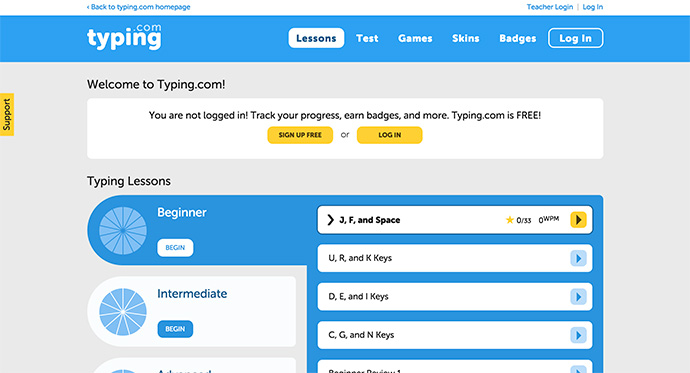Image resolution: width=690 pixels, height=373 pixels.
Task: Expand the J, F, and Space chevron
Action: pyautogui.click(x=330, y=219)
